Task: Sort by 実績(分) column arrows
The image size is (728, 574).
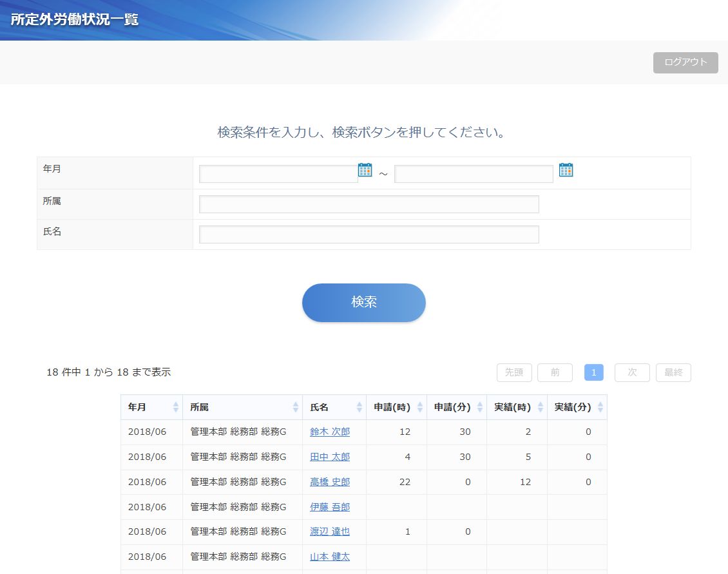Action: point(600,407)
